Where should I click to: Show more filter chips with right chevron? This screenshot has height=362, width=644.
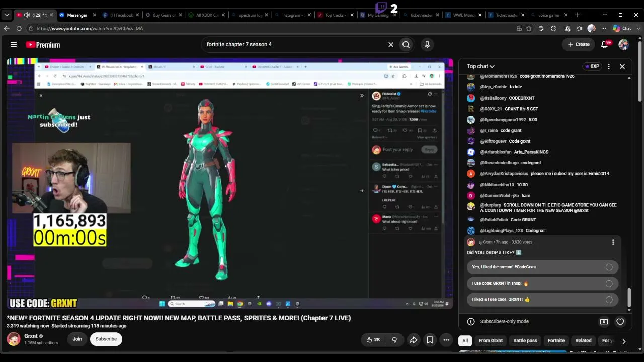(624, 341)
